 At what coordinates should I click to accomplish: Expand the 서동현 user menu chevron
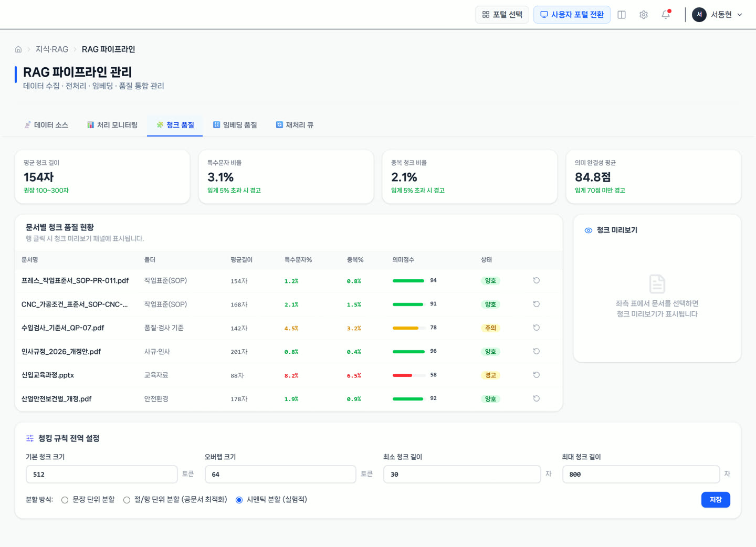[740, 15]
